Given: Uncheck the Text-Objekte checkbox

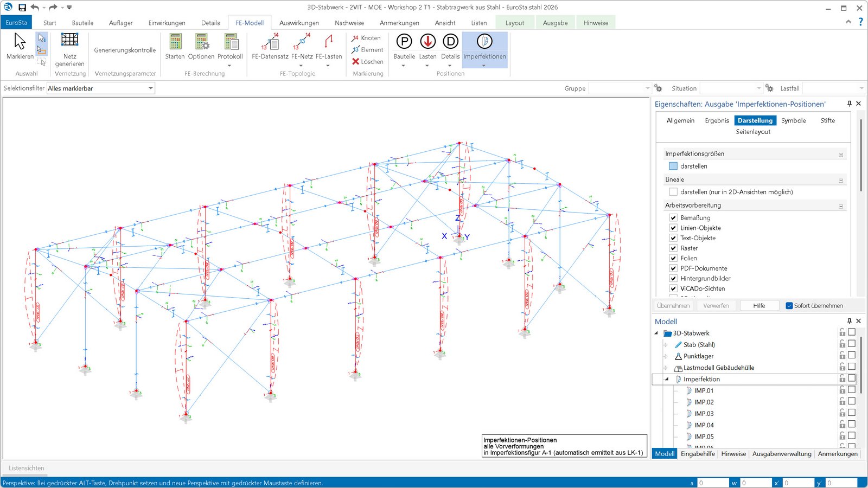Looking at the screenshot, I should [673, 238].
